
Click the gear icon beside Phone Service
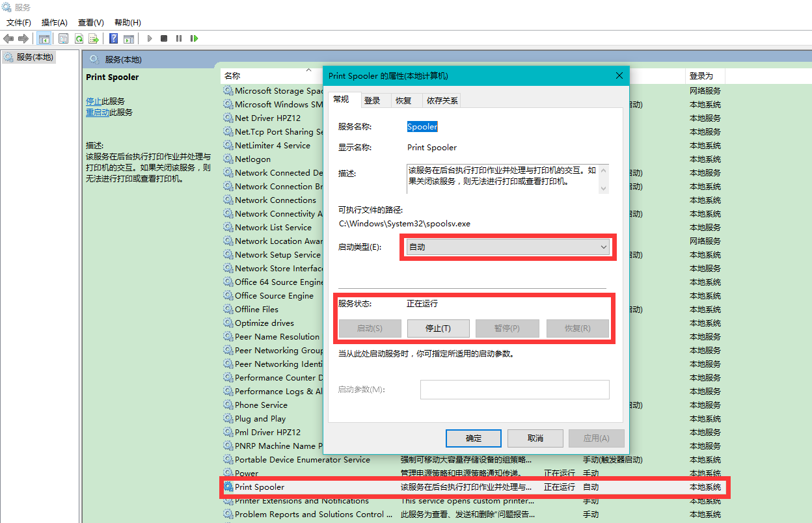click(228, 405)
